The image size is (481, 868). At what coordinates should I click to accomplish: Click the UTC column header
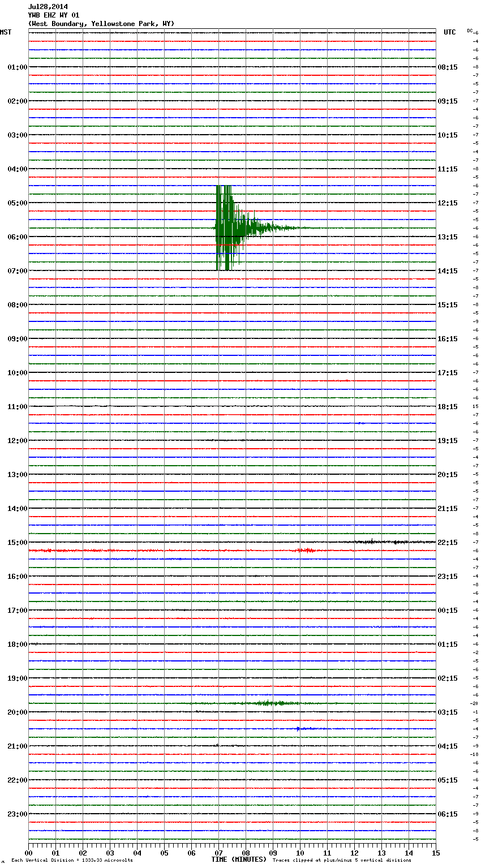(450, 32)
